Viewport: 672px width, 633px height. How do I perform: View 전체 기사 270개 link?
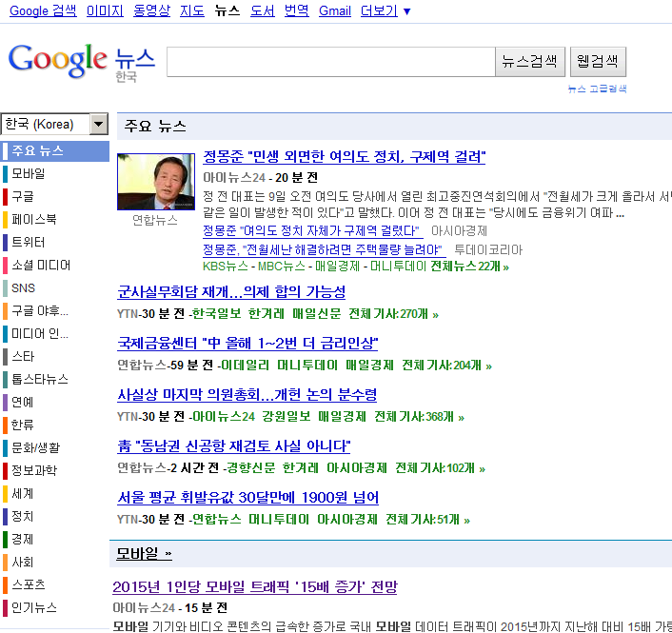pyautogui.click(x=393, y=314)
